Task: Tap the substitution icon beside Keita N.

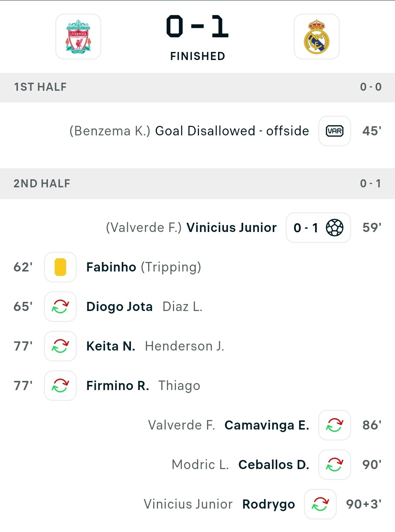Action: click(x=60, y=346)
